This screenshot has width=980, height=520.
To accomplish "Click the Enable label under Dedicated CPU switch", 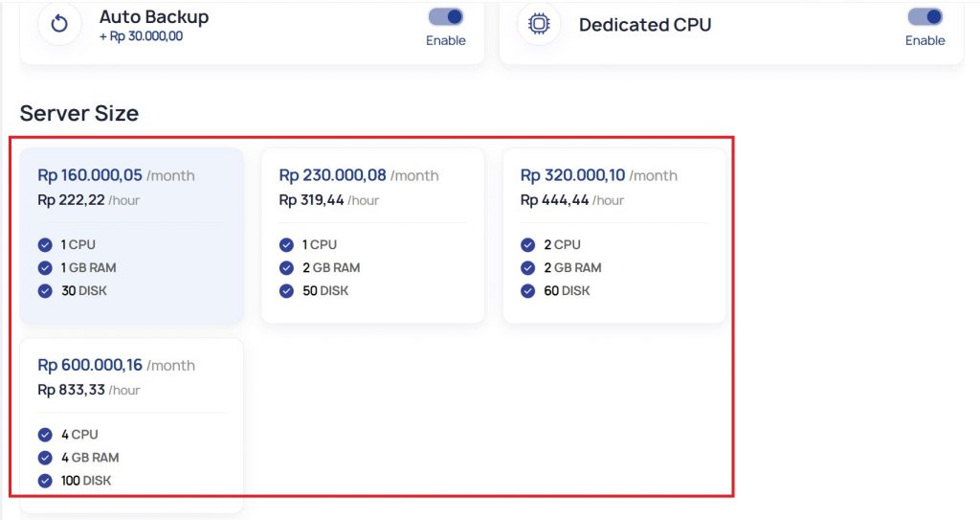I will [x=925, y=40].
